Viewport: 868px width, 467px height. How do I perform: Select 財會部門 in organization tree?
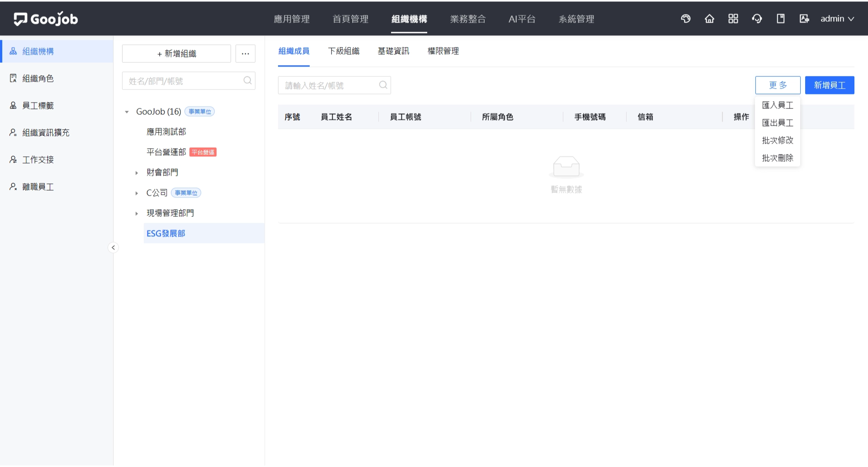162,172
